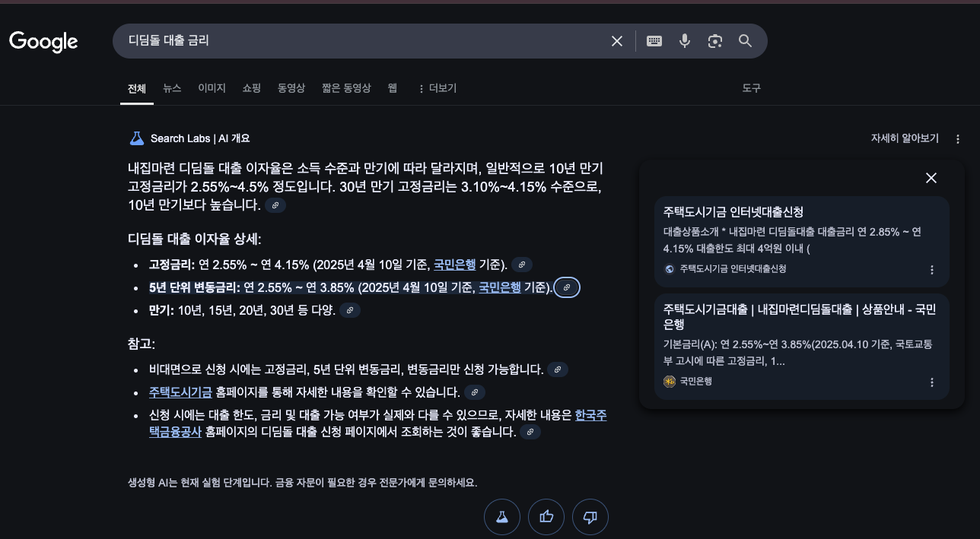
Task: Switch to the 뉴스 tab
Action: (x=172, y=88)
